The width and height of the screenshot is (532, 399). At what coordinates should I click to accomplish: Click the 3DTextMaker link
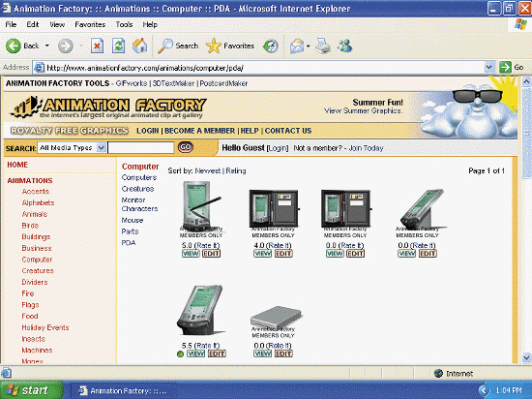(173, 83)
